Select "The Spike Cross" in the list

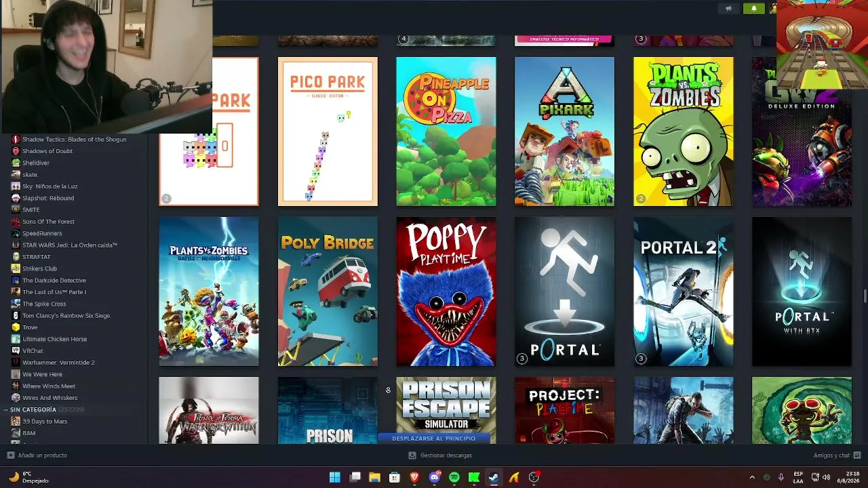click(x=44, y=304)
